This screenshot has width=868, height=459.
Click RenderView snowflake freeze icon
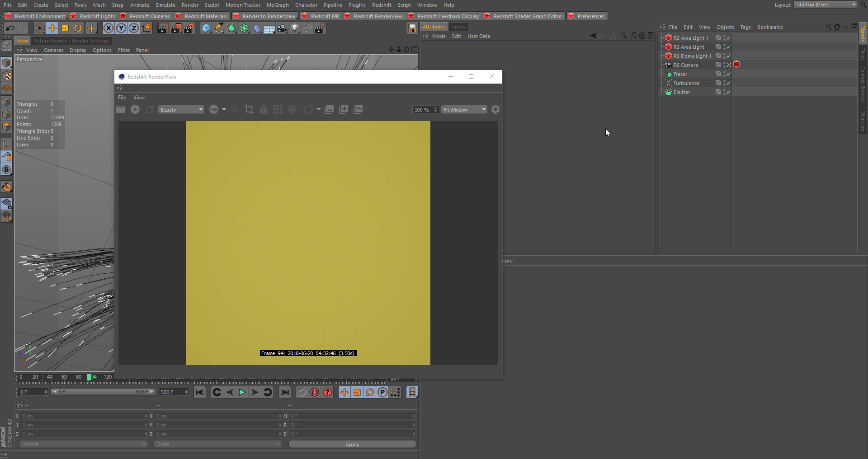(292, 109)
